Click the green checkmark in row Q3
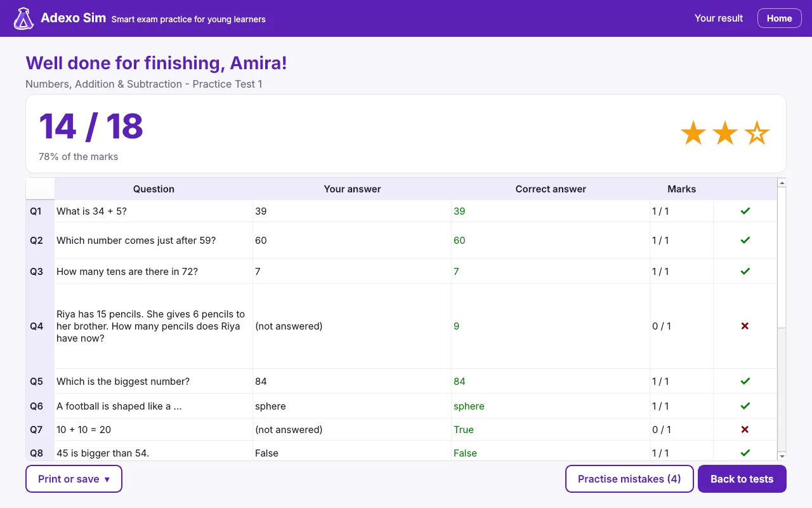 click(745, 271)
